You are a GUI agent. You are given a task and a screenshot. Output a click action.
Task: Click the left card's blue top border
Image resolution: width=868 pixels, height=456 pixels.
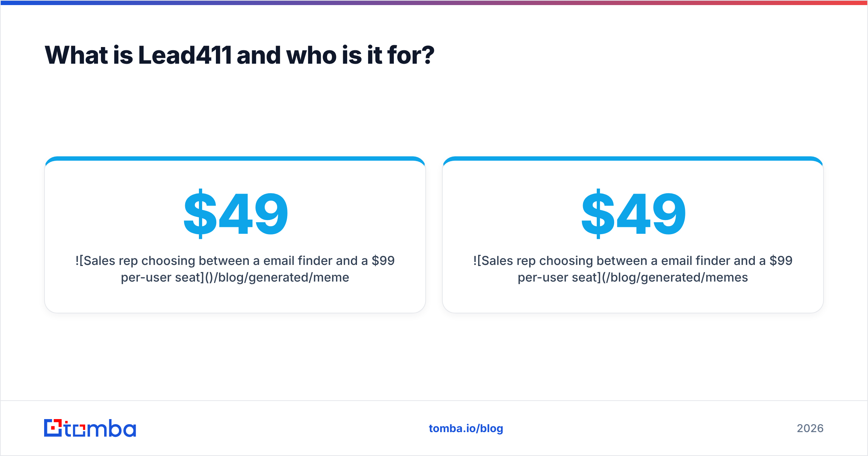(235, 159)
